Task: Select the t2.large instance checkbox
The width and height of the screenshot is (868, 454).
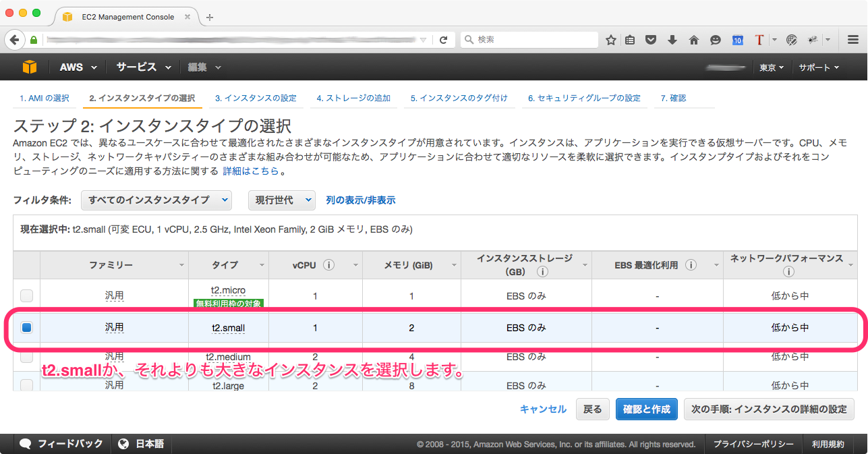Action: pyautogui.click(x=26, y=386)
